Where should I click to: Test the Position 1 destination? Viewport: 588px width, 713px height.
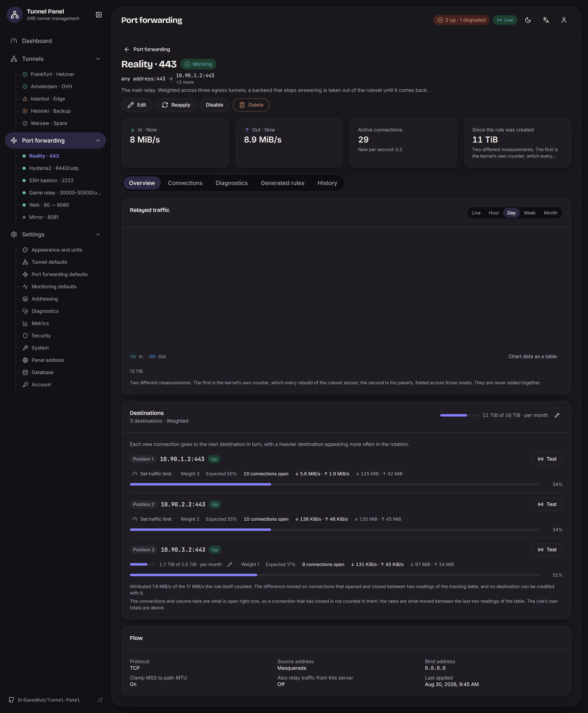click(x=547, y=459)
